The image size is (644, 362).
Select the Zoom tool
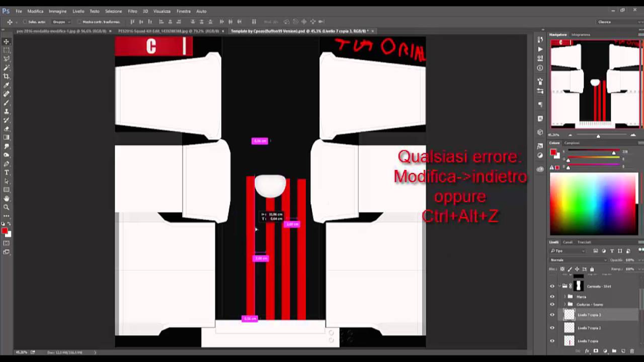pyautogui.click(x=7, y=207)
